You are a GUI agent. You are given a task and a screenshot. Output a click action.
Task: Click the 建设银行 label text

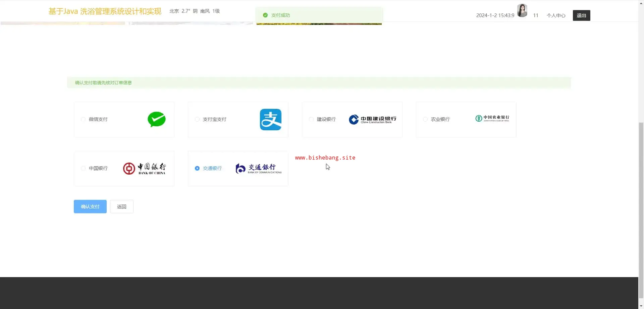click(x=326, y=119)
